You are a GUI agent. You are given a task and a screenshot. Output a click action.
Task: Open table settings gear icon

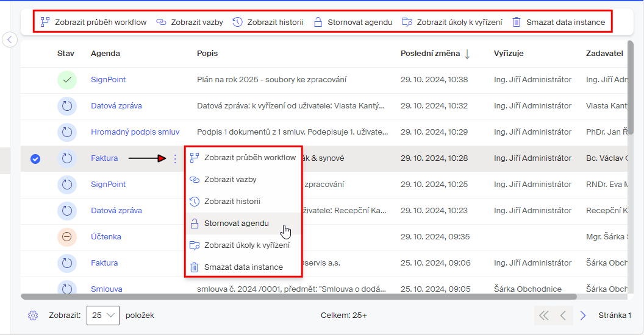pos(33,316)
